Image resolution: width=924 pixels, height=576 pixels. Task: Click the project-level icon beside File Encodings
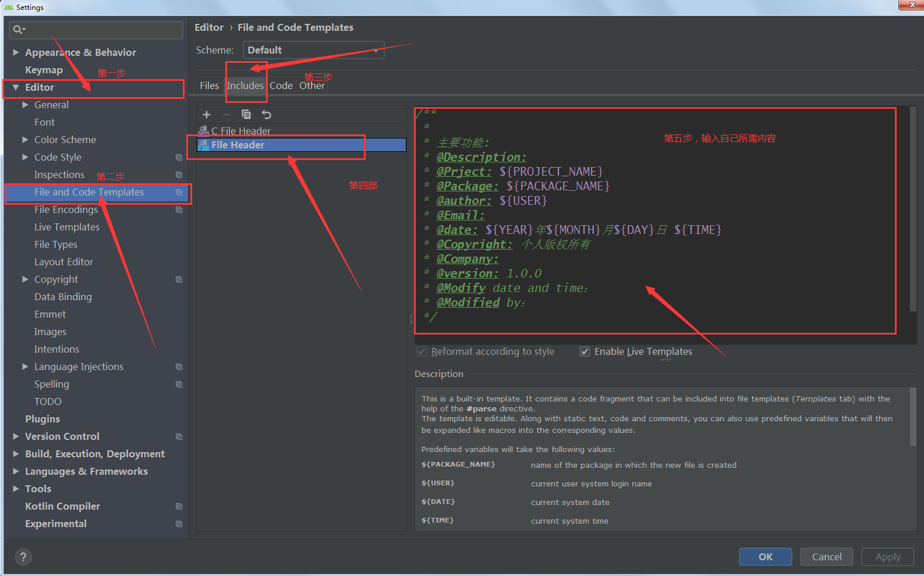pyautogui.click(x=179, y=209)
